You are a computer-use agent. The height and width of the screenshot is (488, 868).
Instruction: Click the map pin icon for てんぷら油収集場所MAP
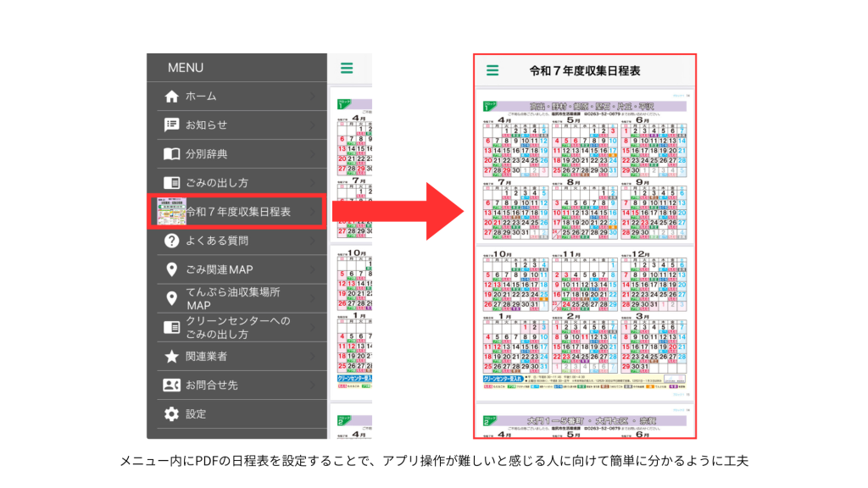point(171,299)
